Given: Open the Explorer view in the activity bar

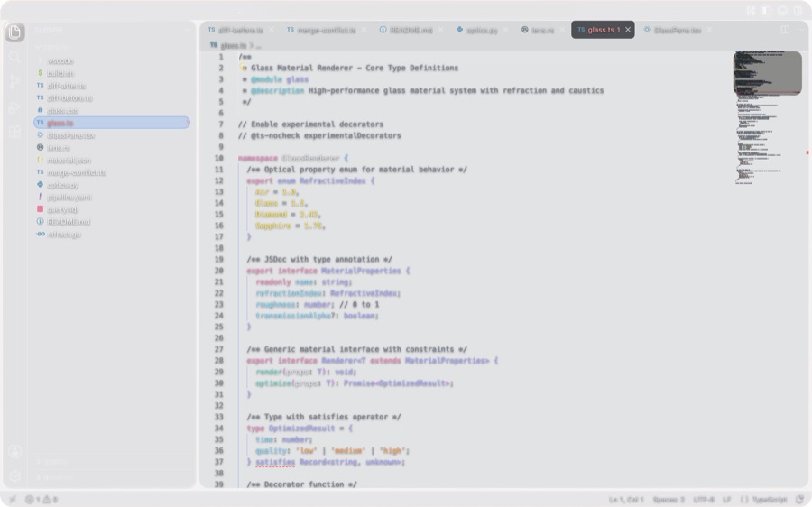Looking at the screenshot, I should [x=15, y=32].
